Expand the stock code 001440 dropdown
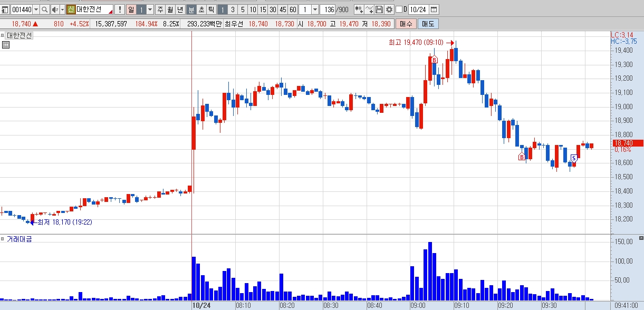644x310 pixels. [36, 9]
